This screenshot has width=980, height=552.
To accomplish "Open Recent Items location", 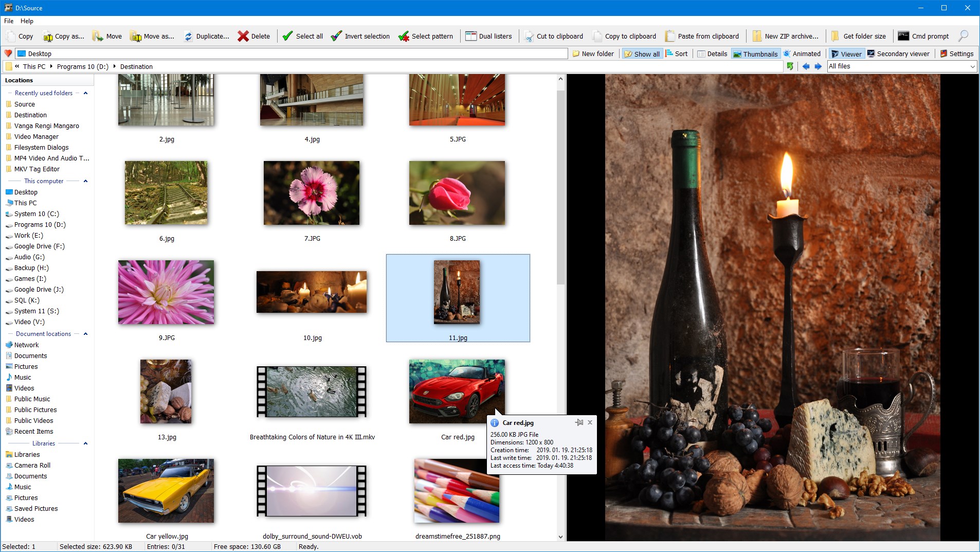I will (x=34, y=431).
